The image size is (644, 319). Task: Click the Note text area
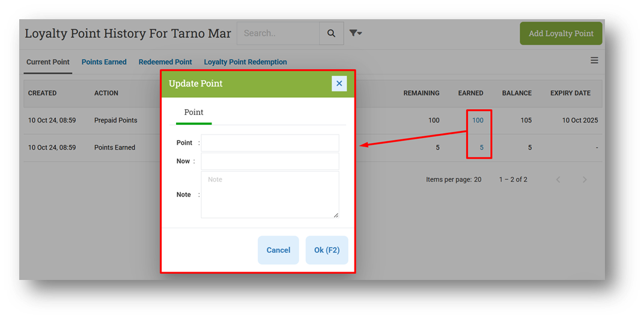pyautogui.click(x=270, y=195)
